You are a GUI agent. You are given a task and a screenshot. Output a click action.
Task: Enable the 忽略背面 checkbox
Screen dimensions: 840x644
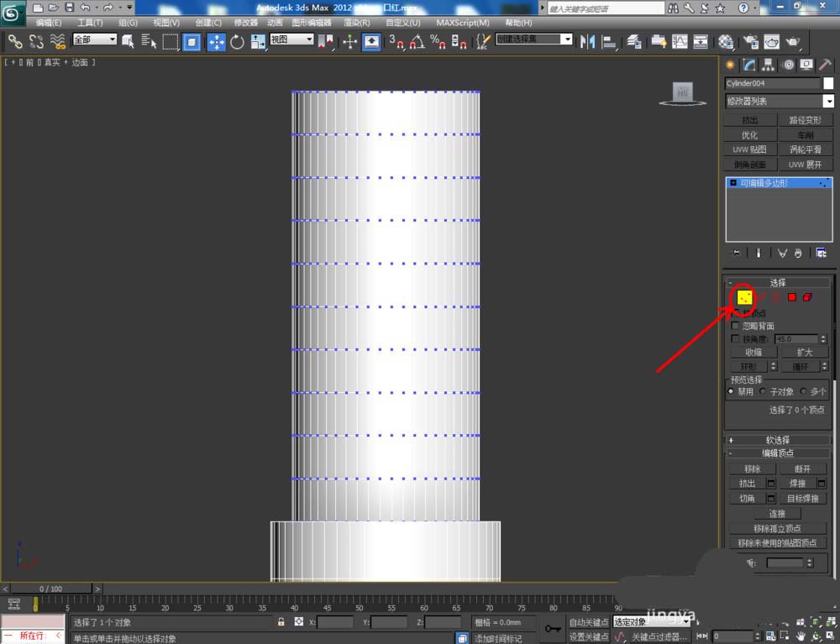[x=737, y=326]
